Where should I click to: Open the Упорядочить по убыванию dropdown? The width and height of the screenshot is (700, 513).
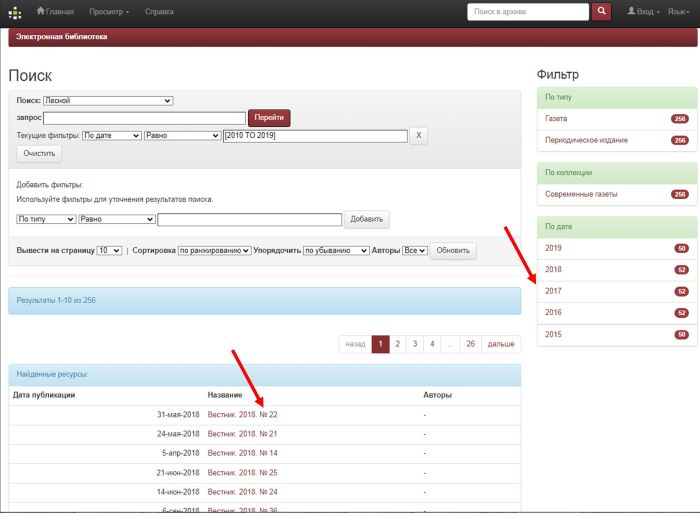(336, 250)
